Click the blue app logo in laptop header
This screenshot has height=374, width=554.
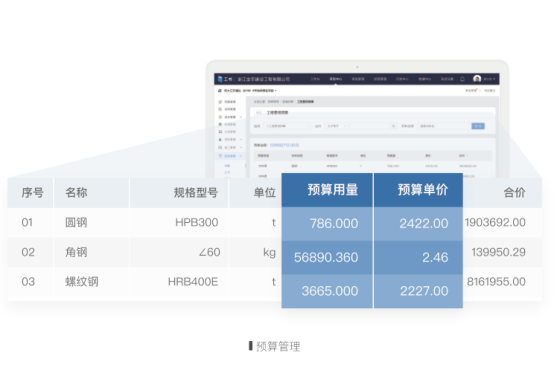pyautogui.click(x=220, y=79)
